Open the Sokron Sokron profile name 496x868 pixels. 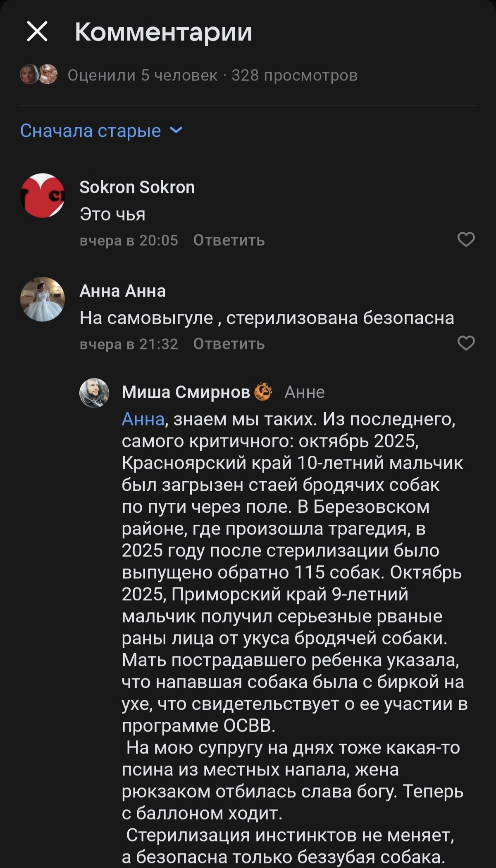tap(137, 187)
